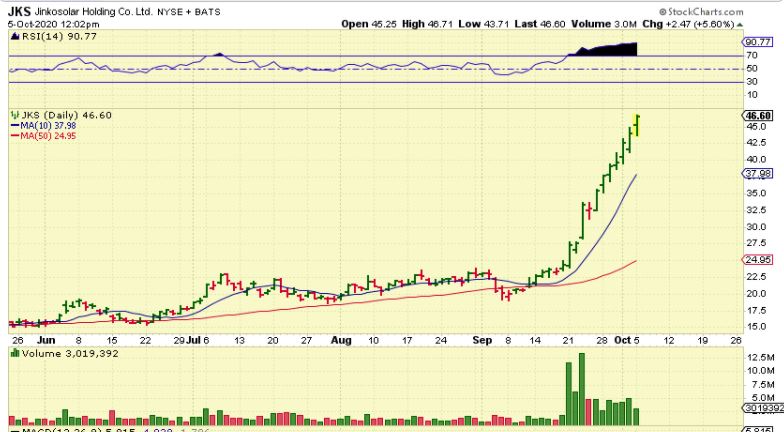This screenshot has width=784, height=432.
Task: Click the 22.5 price axis label
Action: (756, 277)
